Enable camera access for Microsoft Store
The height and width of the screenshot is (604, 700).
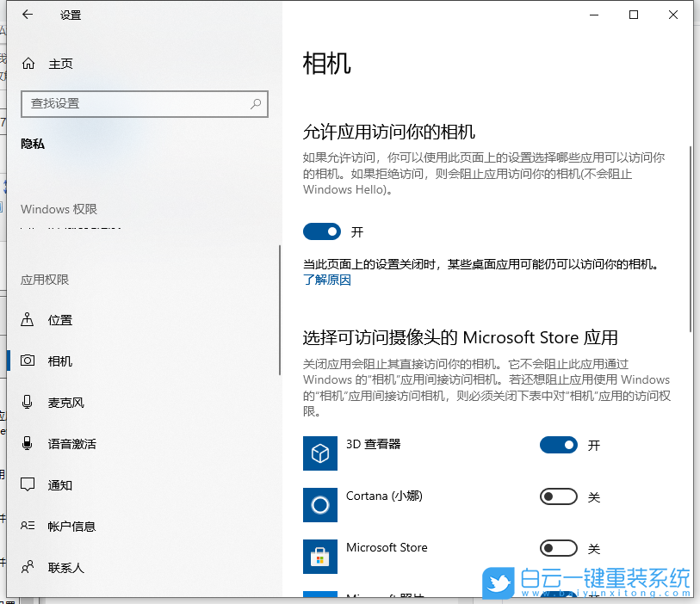[x=558, y=548]
